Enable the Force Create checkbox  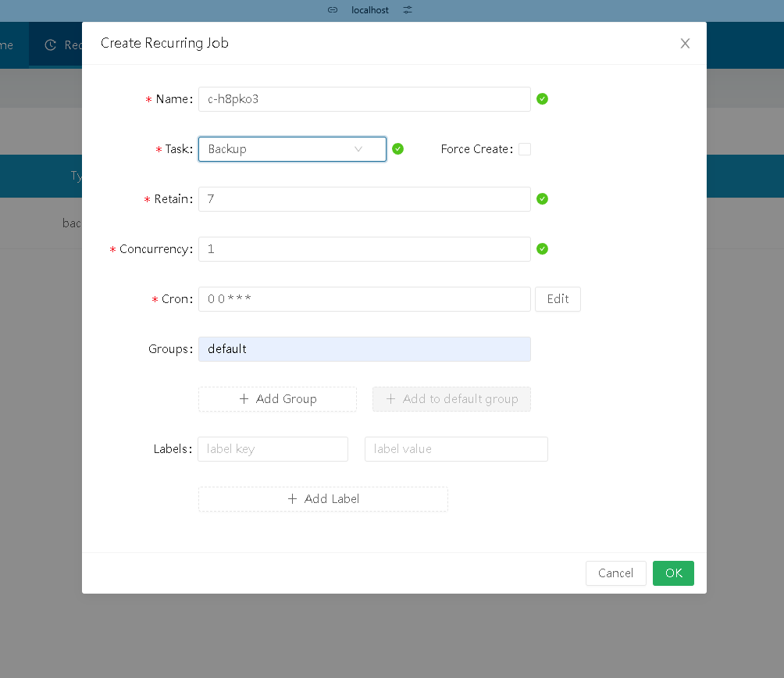pyautogui.click(x=525, y=149)
